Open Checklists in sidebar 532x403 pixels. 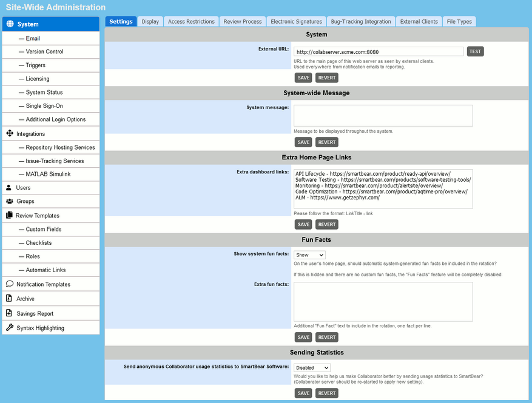coord(51,242)
